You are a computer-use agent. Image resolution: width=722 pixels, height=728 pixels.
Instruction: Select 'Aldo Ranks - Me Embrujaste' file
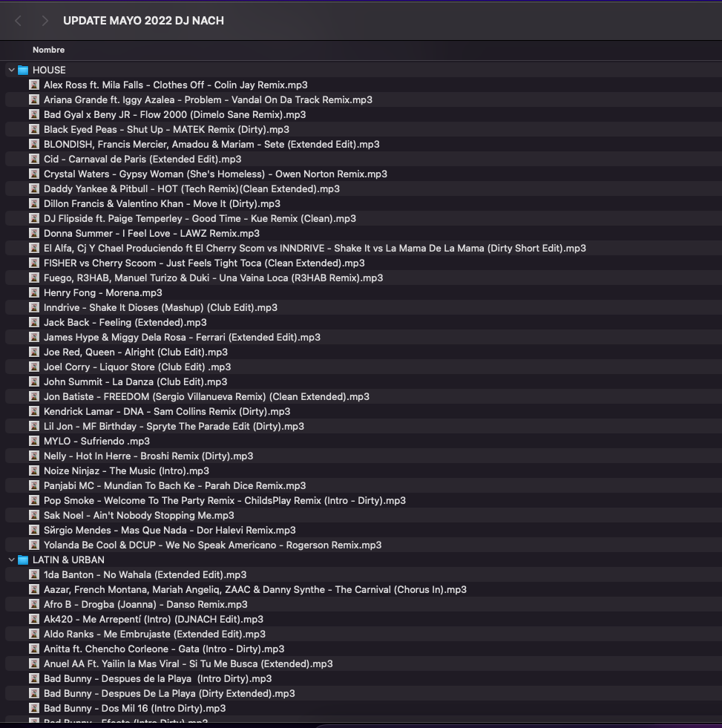tap(154, 634)
